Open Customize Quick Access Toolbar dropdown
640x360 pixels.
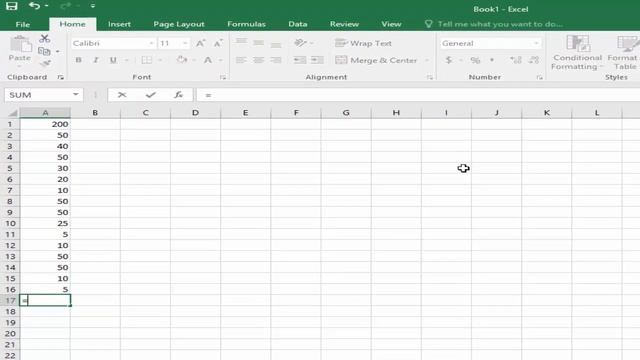[93, 6]
